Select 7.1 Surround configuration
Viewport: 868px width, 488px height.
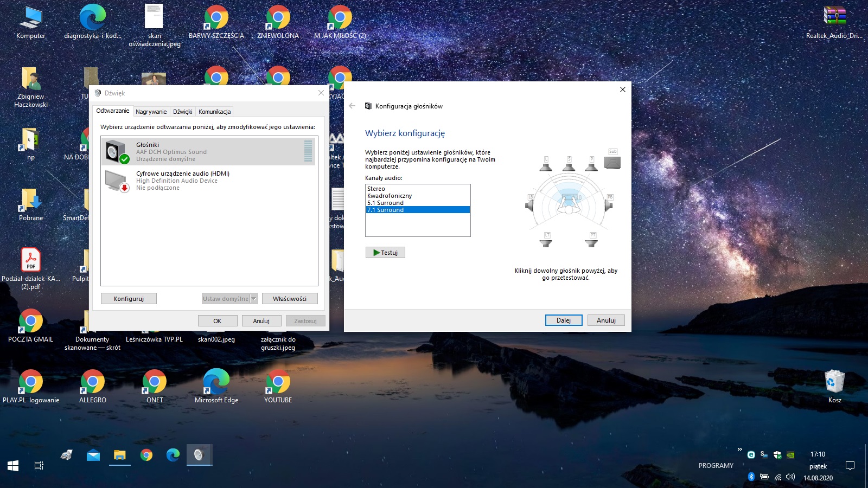tap(418, 210)
